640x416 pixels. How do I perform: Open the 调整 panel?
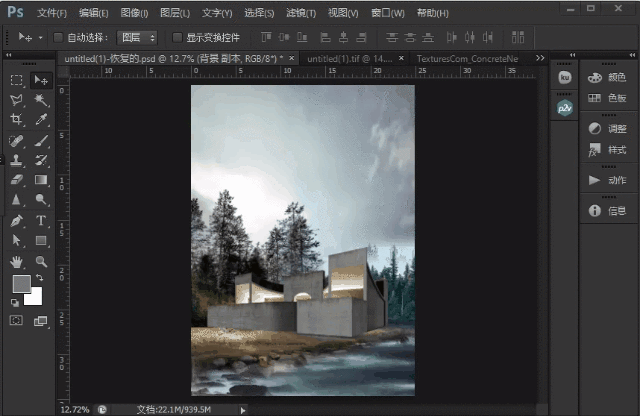(x=607, y=129)
